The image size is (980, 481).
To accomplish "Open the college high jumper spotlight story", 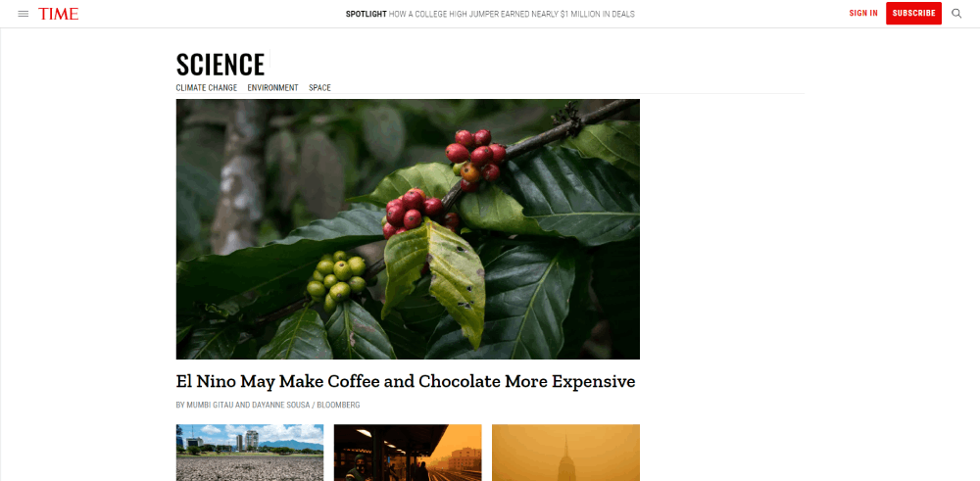I will click(512, 14).
